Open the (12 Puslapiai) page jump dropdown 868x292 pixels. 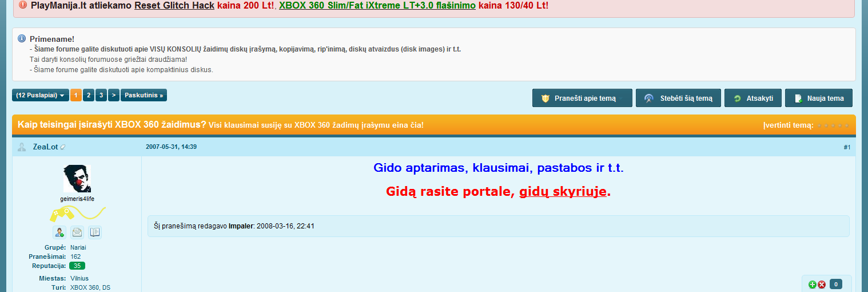[x=41, y=95]
